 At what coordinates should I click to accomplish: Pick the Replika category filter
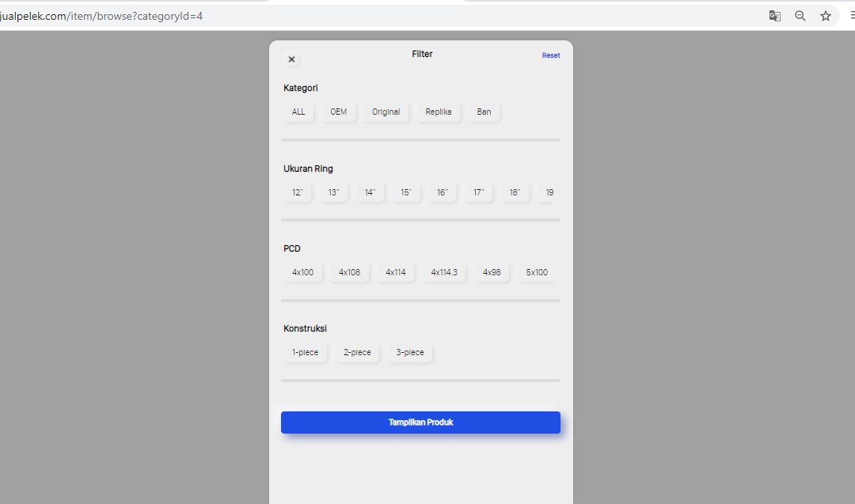tap(438, 112)
